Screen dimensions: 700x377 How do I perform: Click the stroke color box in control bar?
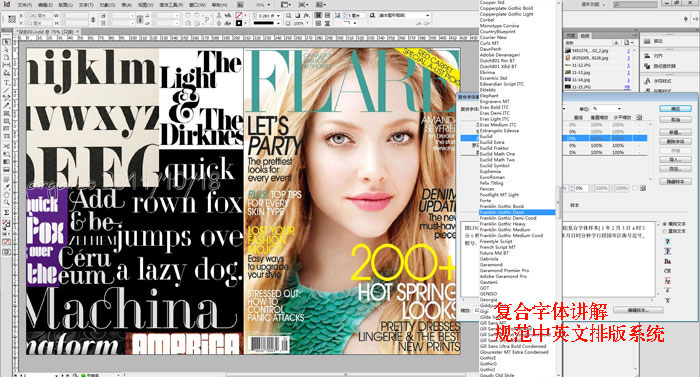(239, 23)
